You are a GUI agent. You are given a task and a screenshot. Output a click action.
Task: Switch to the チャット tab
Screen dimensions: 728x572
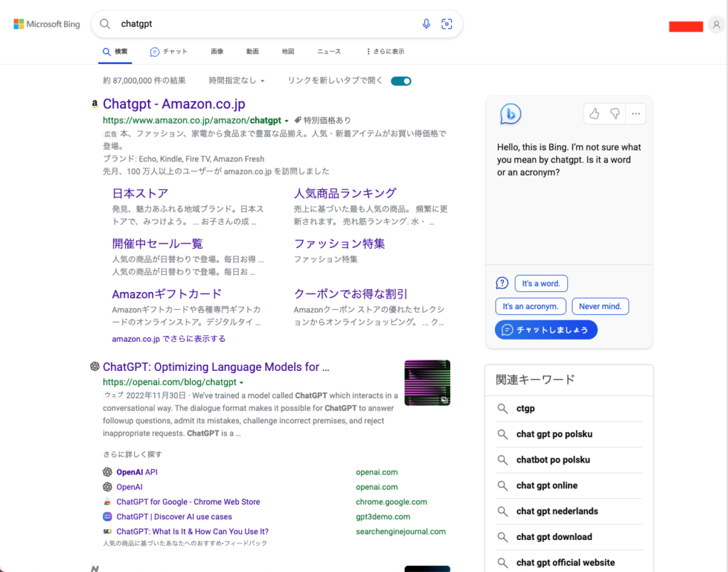[x=168, y=51]
